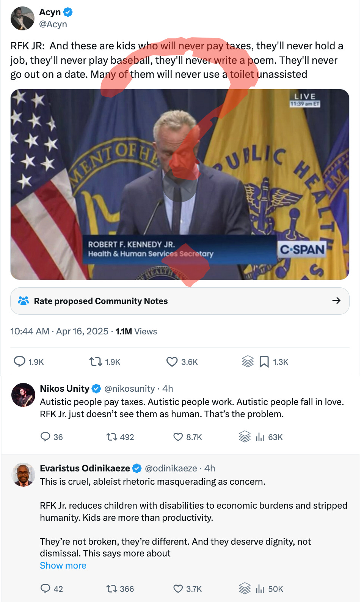Like Evaristus Odinikaeze's reply with 3.7K likes
364x602 pixels.
coord(178,589)
